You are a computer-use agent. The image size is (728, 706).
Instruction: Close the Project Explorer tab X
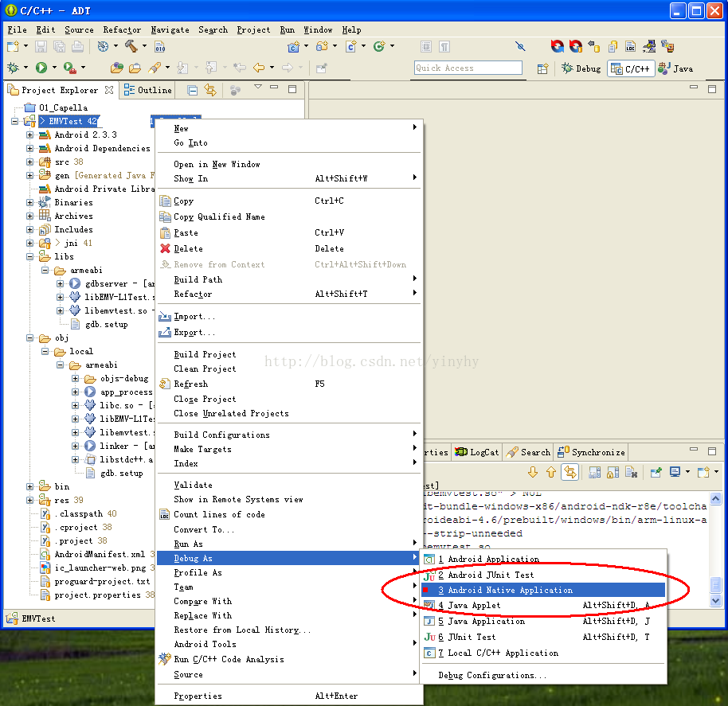pyautogui.click(x=109, y=89)
